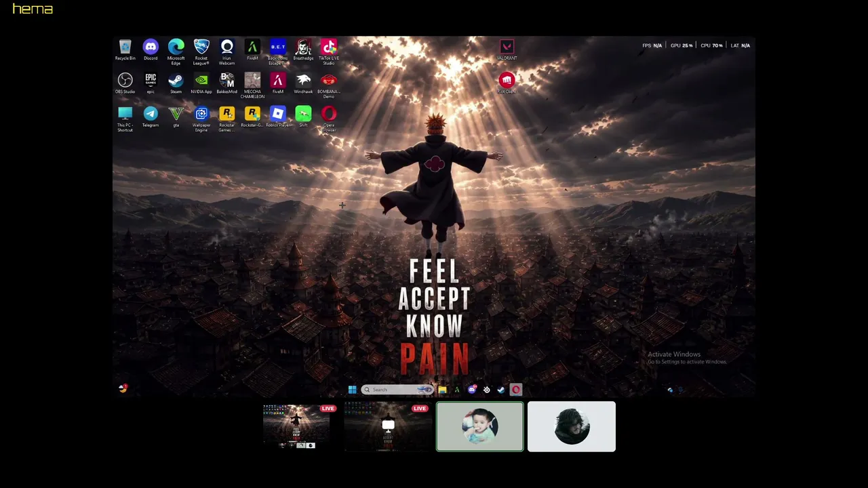Launch Wallpaper Engine desktop icon
868x488 pixels.
pos(201,119)
